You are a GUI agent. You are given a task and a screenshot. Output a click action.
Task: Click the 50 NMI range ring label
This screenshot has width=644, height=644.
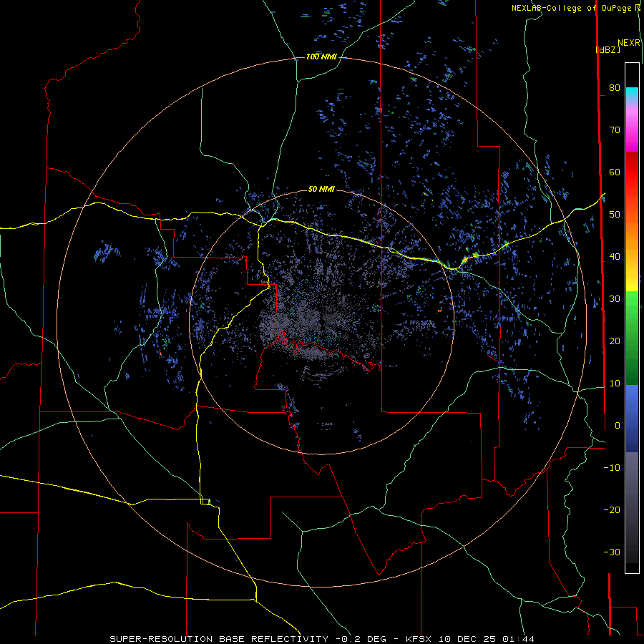(321, 189)
